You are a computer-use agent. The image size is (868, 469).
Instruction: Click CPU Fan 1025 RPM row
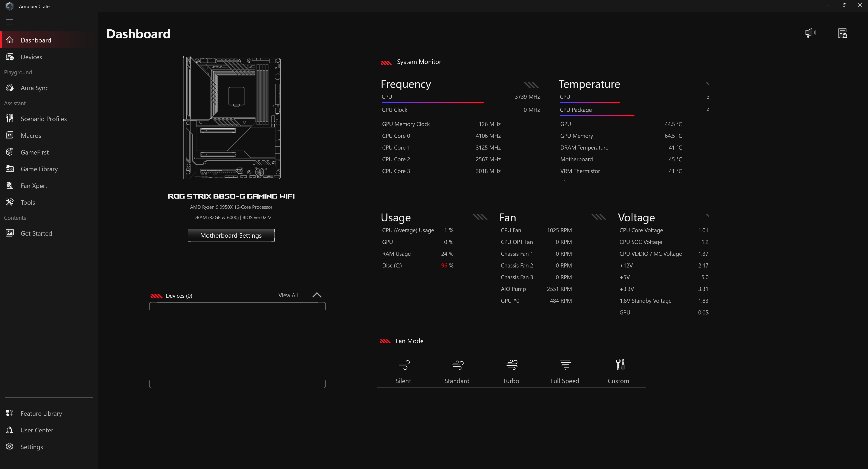click(536, 230)
